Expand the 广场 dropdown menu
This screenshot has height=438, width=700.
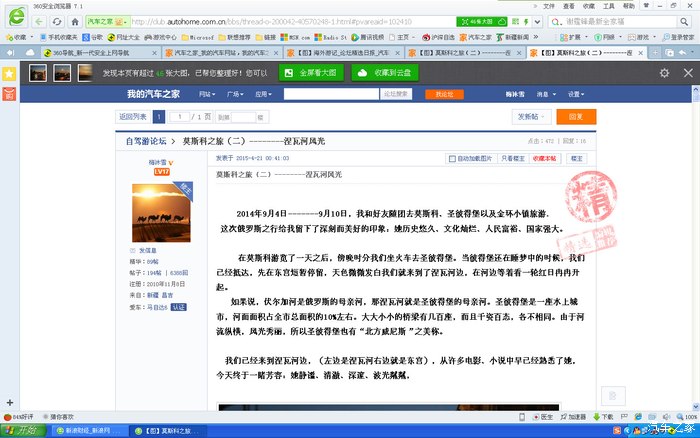[x=234, y=93]
